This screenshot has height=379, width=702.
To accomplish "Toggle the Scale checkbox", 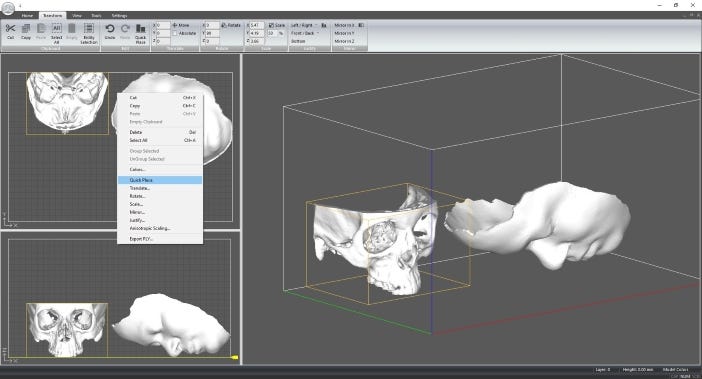I will pos(271,26).
